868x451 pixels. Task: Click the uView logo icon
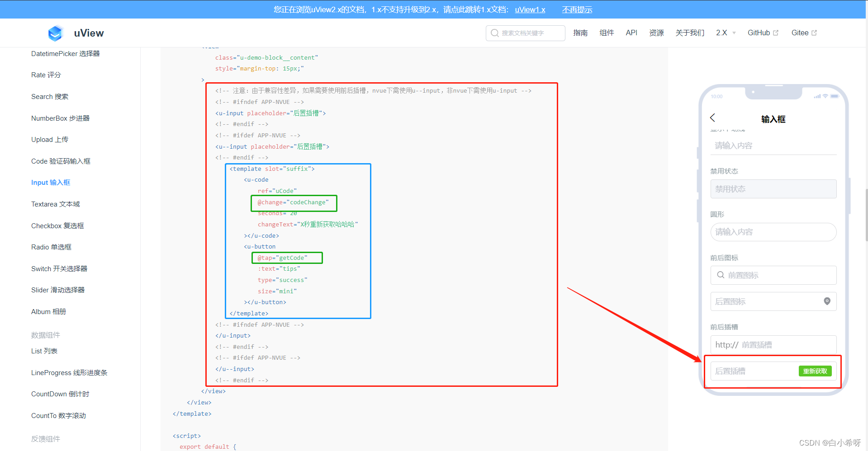55,33
